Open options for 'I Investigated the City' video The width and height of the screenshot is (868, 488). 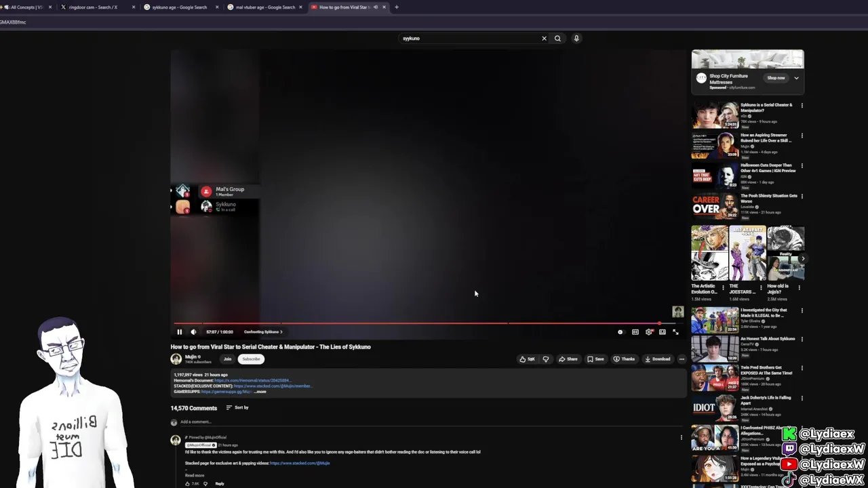point(802,311)
